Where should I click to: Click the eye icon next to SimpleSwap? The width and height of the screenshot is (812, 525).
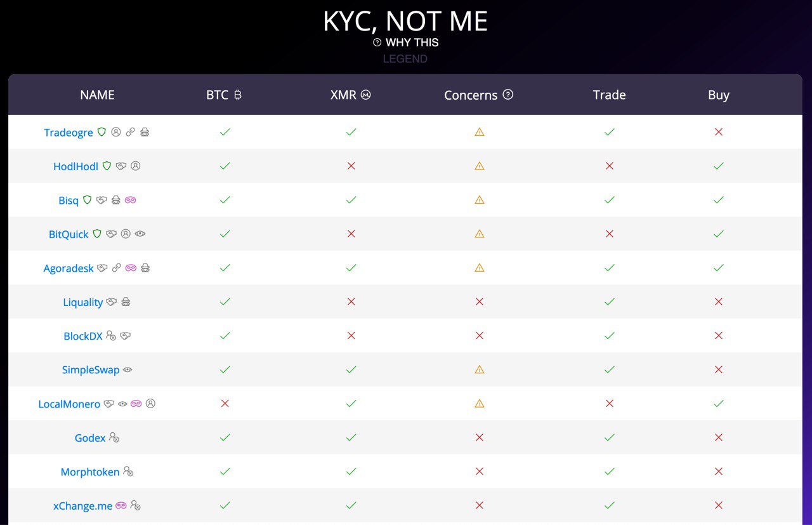click(x=128, y=369)
